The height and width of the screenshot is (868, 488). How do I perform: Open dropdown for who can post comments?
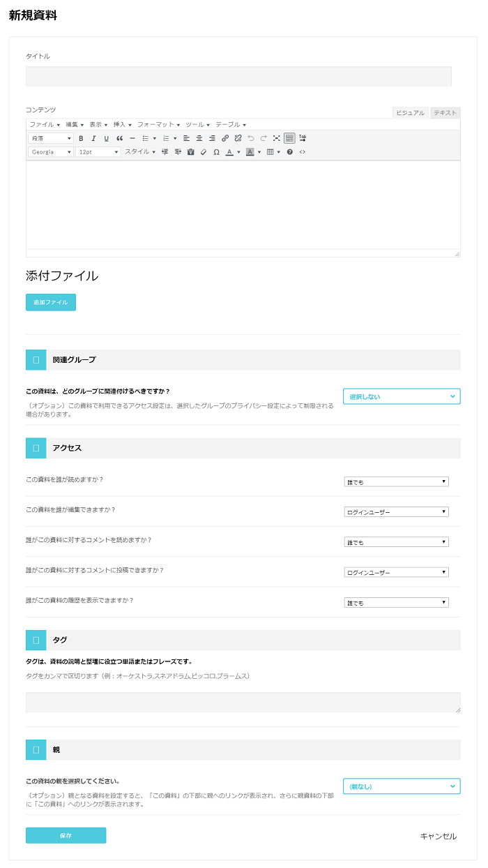[x=397, y=573]
